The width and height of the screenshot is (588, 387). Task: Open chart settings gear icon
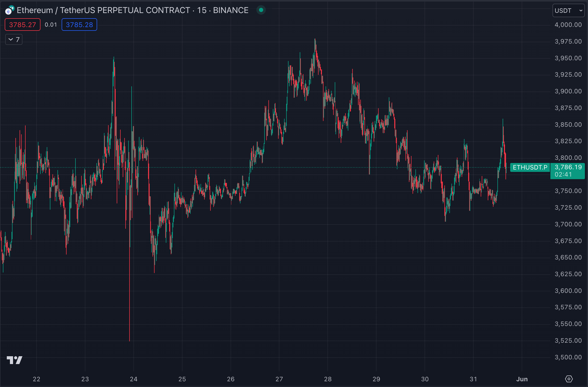coord(569,379)
